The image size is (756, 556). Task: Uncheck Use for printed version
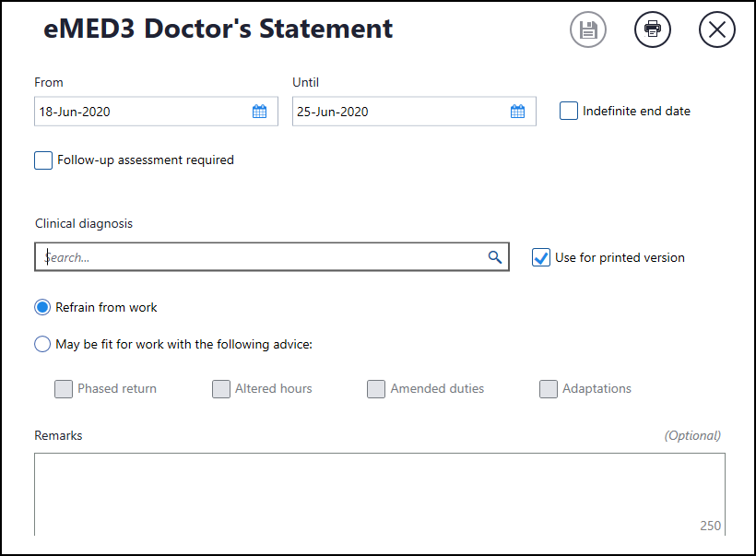tap(541, 257)
